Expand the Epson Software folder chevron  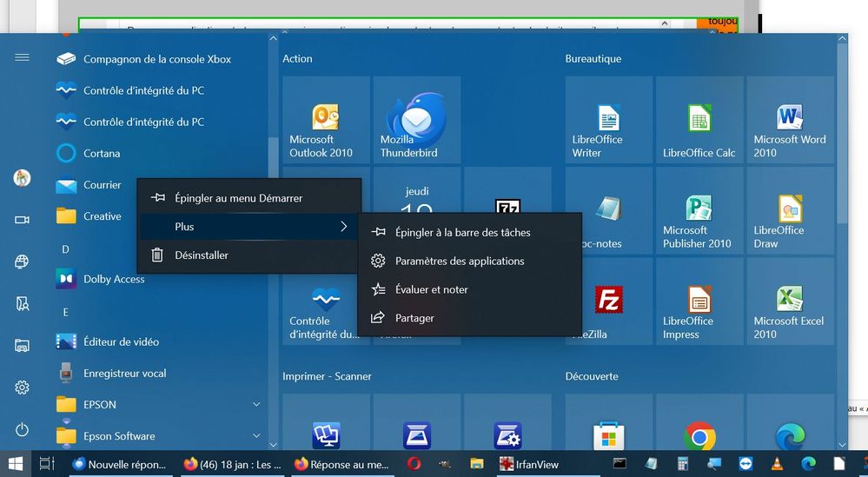coord(256,435)
